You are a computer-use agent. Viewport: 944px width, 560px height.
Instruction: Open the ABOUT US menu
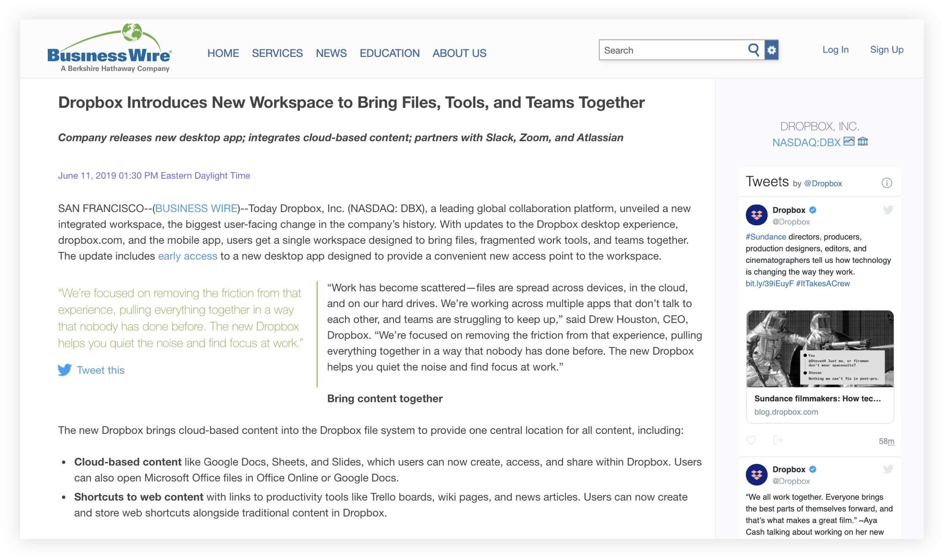[x=459, y=53]
